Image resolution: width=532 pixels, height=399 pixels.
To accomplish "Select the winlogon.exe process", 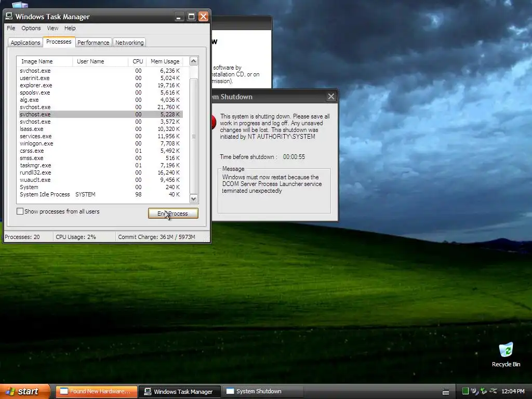I will point(100,143).
